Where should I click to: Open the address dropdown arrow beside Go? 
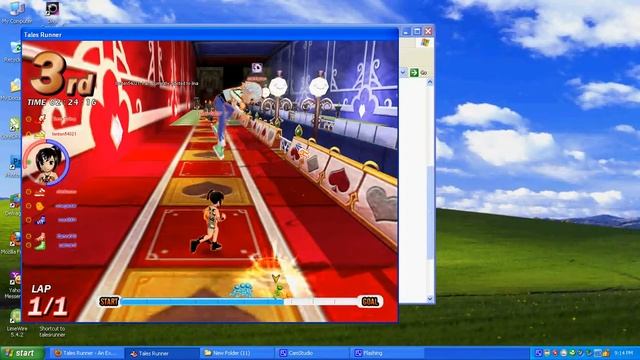[403, 73]
